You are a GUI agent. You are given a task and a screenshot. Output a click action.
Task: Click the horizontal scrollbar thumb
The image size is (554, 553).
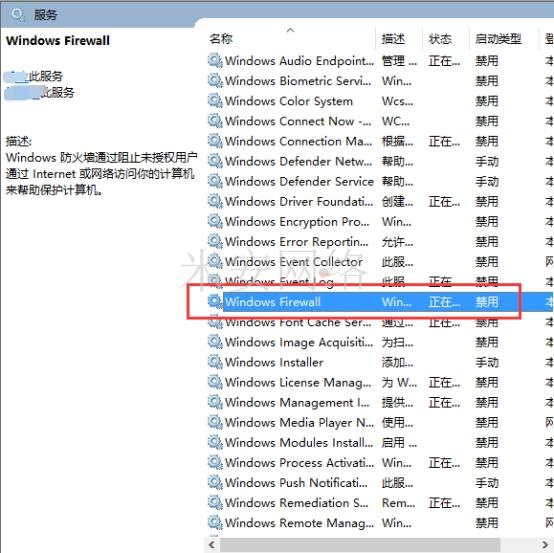(x=360, y=545)
